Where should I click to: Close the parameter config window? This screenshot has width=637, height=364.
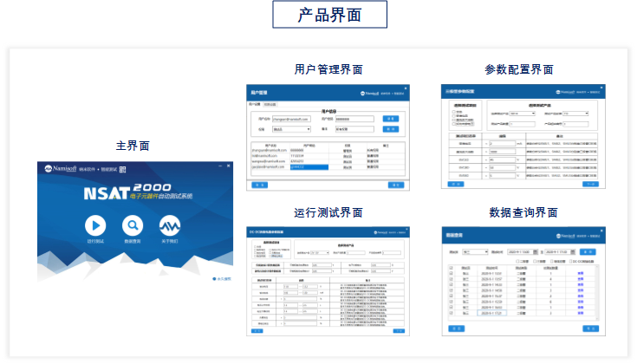[x=601, y=87]
